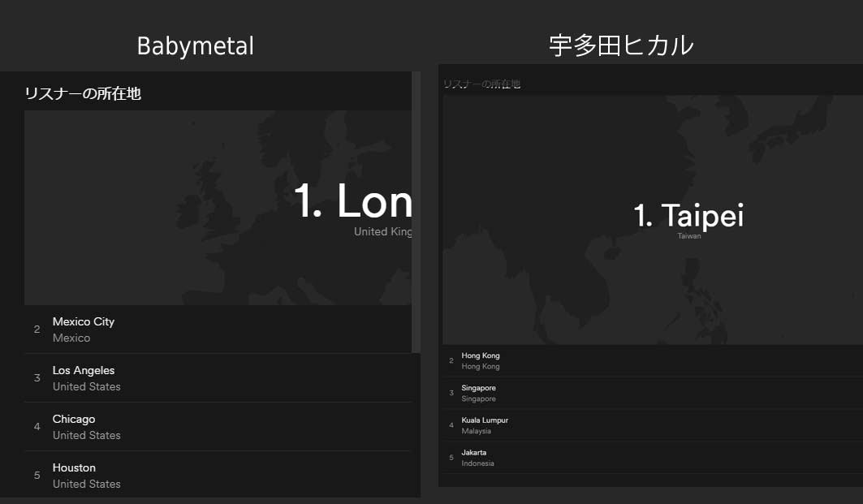Click the 宇多田ヒカル title heading
The image size is (863, 504).
click(x=621, y=45)
